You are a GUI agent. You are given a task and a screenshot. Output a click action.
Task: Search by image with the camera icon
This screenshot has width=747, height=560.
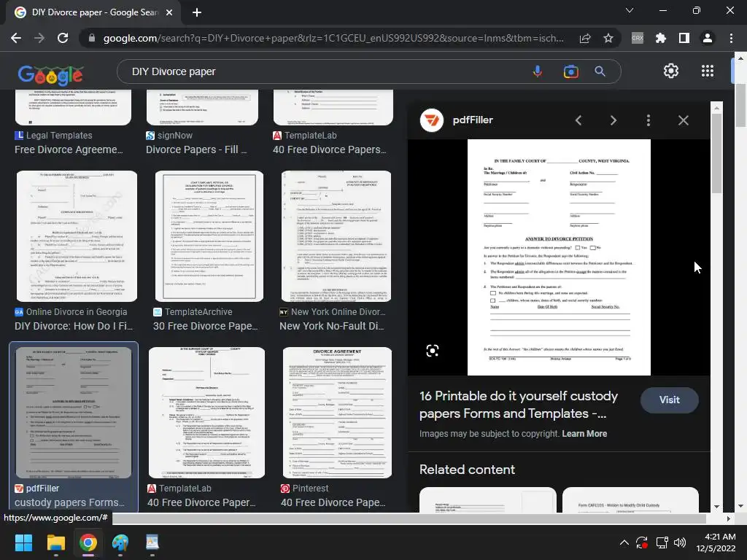[x=570, y=71]
